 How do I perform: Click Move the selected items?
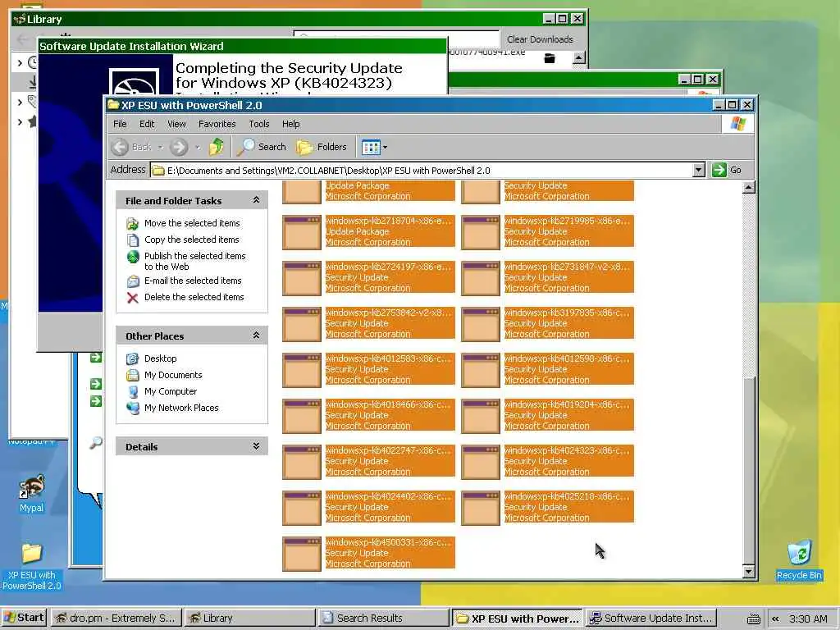point(192,223)
